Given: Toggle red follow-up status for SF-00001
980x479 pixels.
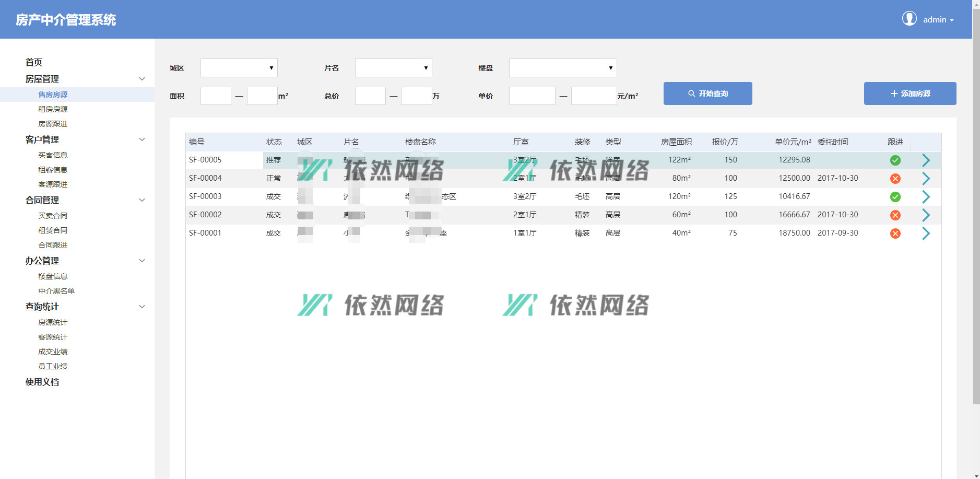Looking at the screenshot, I should tap(895, 233).
